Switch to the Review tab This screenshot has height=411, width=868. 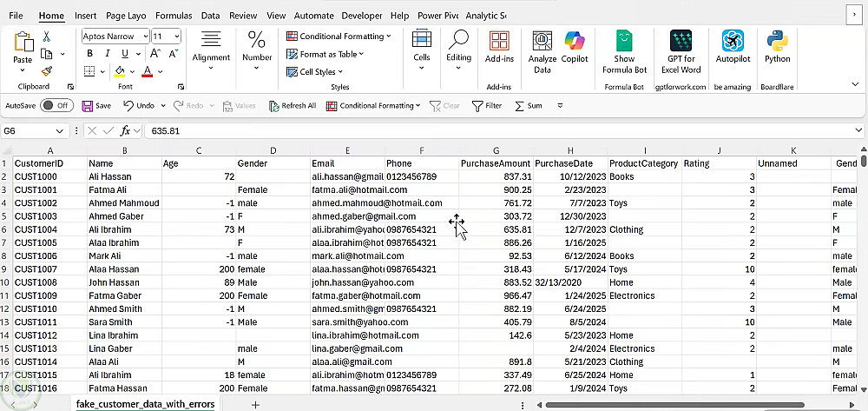pos(243,16)
